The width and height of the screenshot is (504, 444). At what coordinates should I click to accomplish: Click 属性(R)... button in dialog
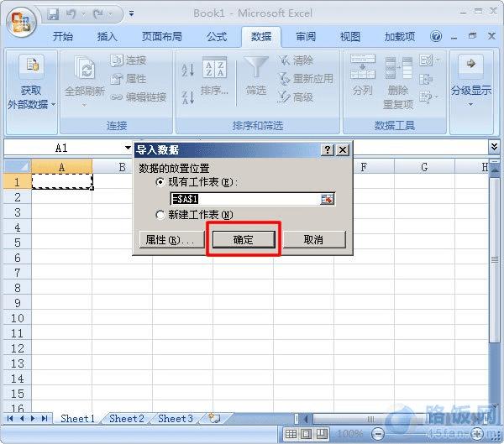(172, 240)
